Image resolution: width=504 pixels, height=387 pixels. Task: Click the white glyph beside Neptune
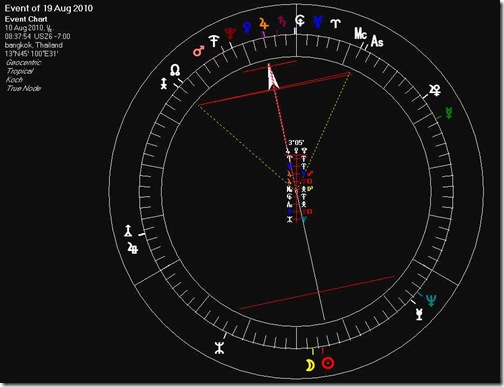coord(419,314)
